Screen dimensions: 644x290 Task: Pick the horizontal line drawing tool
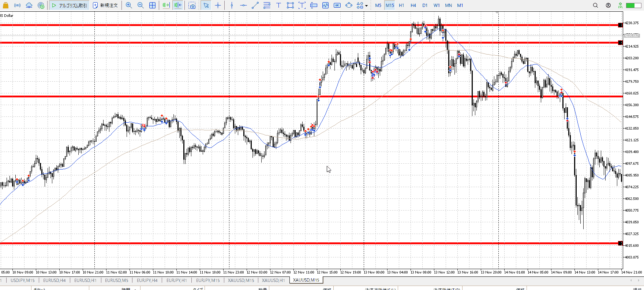pyautogui.click(x=243, y=5)
